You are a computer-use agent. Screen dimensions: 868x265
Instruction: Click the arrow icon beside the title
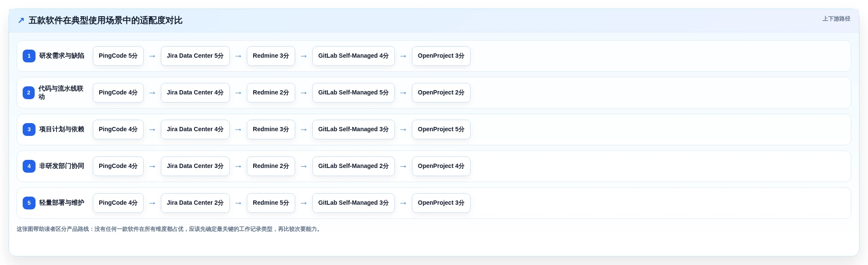[21, 21]
